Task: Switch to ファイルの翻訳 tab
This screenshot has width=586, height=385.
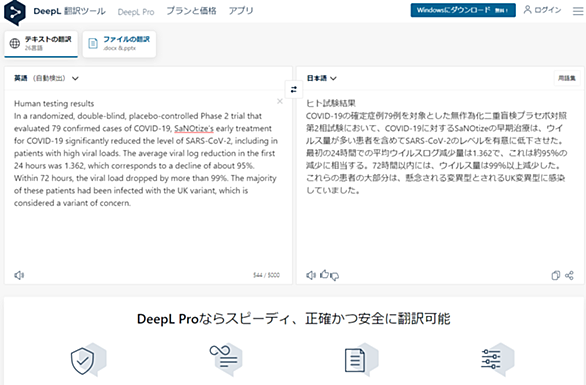Action: click(x=119, y=44)
